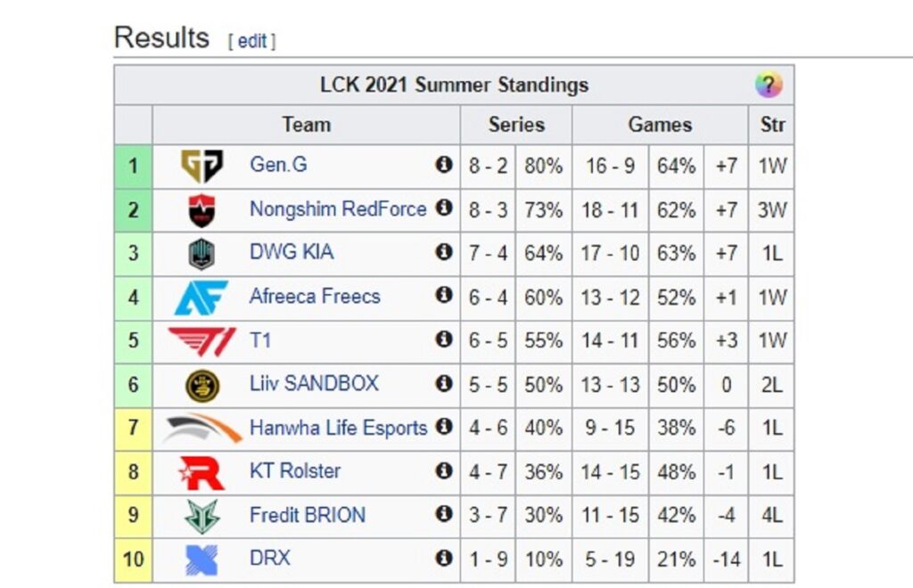Click the Gen.G gold and black logo
The image size is (913, 588).
pyautogui.click(x=202, y=166)
